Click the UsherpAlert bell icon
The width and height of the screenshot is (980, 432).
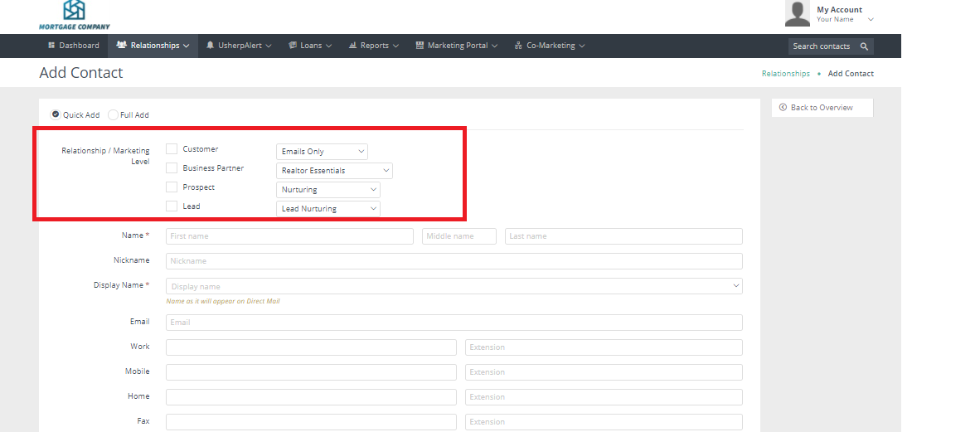[211, 46]
